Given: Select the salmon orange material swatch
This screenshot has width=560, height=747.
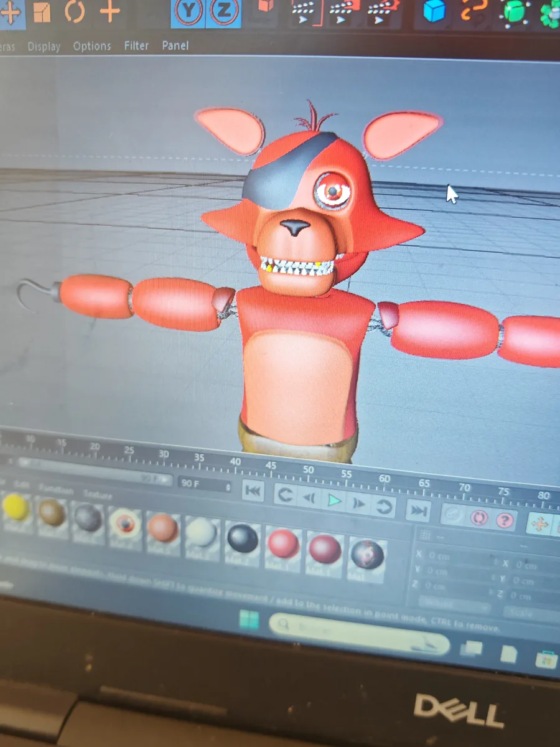Looking at the screenshot, I should click(163, 528).
